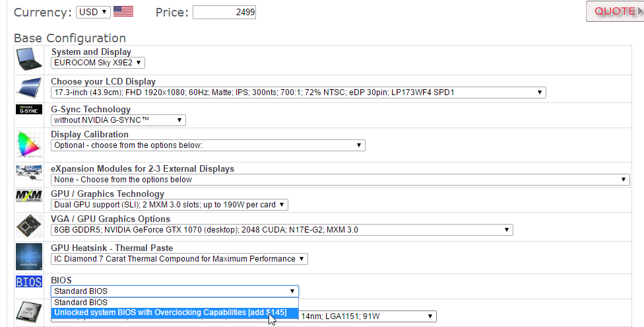Click the Intel processor chip image
Viewport: 644px width, 327px height.
point(29,312)
